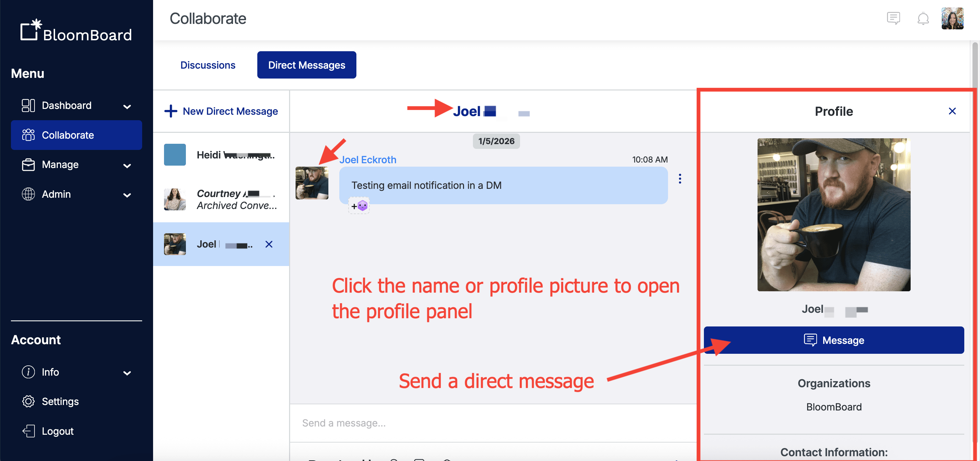Viewport: 980px width, 461px height.
Task: Go to Settings in the sidebar
Action: pyautogui.click(x=77, y=402)
